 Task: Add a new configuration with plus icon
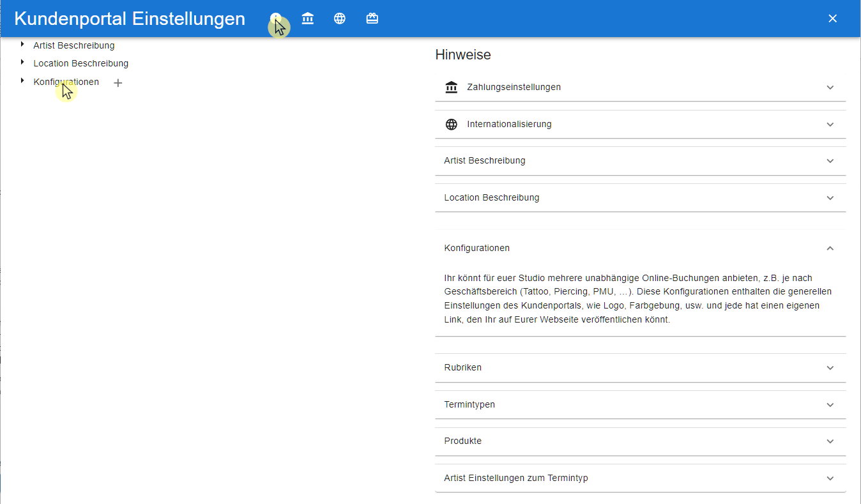click(x=118, y=82)
